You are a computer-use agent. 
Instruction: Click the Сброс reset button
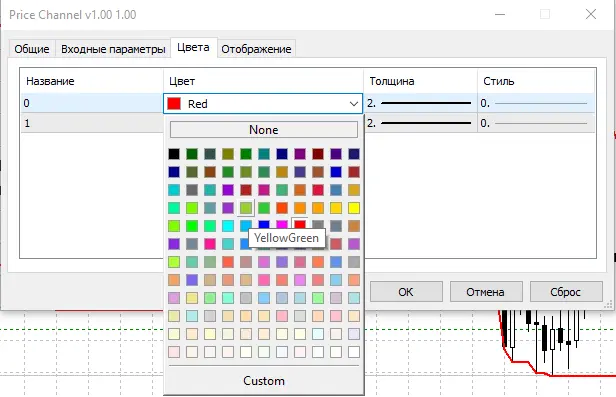click(566, 292)
